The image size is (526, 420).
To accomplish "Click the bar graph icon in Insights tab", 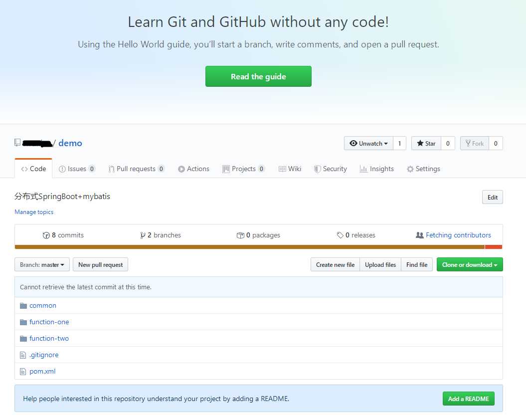I will pyautogui.click(x=363, y=169).
